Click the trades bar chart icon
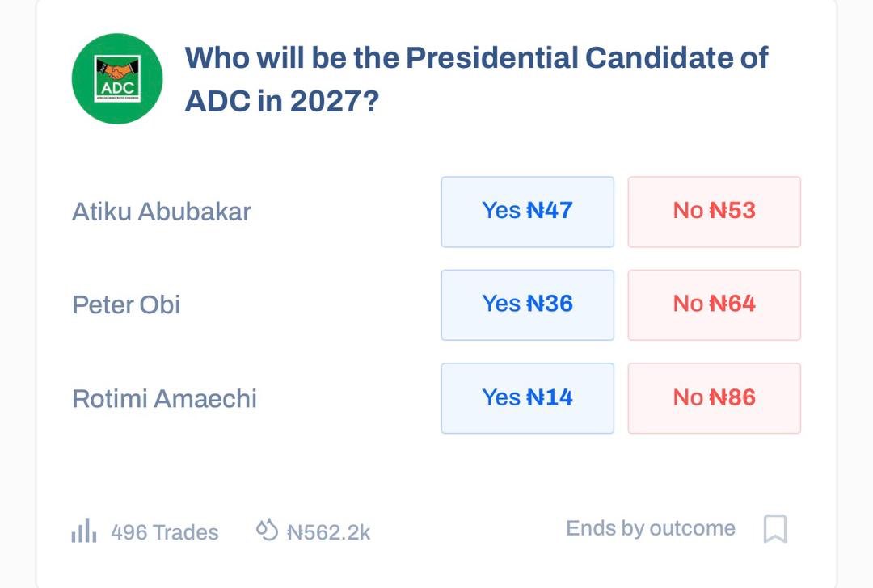 coord(84,531)
